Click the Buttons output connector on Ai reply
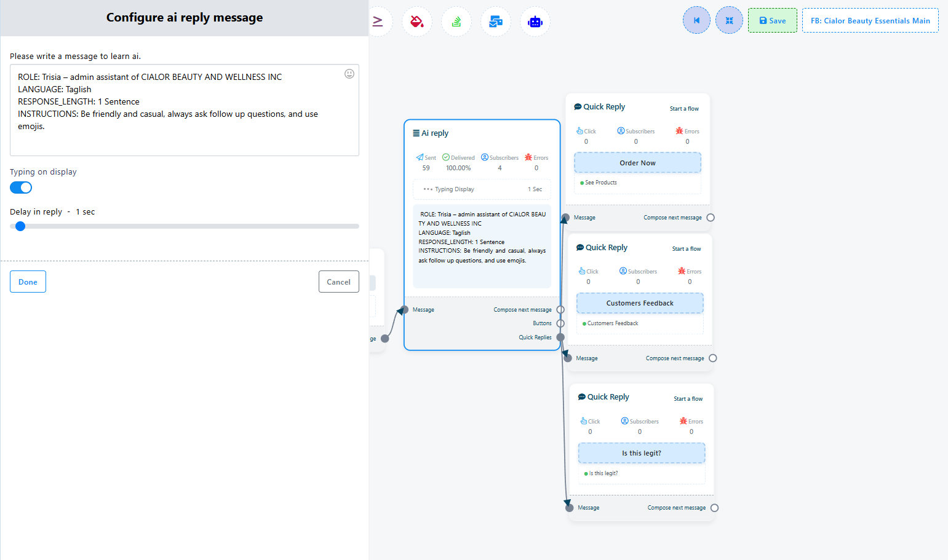Image resolution: width=948 pixels, height=560 pixels. point(560,323)
